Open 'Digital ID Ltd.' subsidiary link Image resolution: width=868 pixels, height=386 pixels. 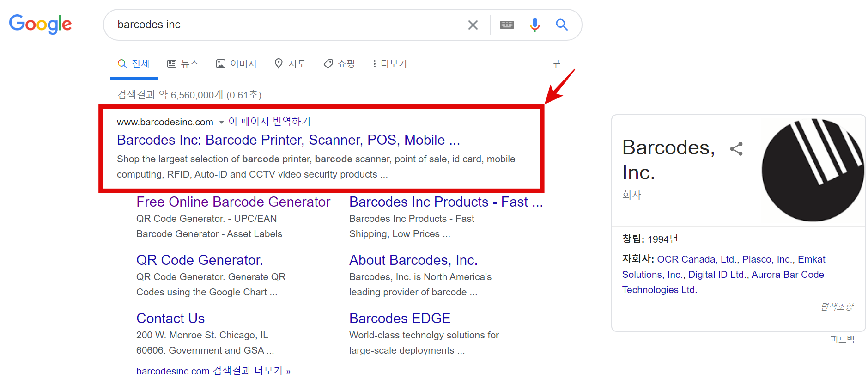(718, 275)
